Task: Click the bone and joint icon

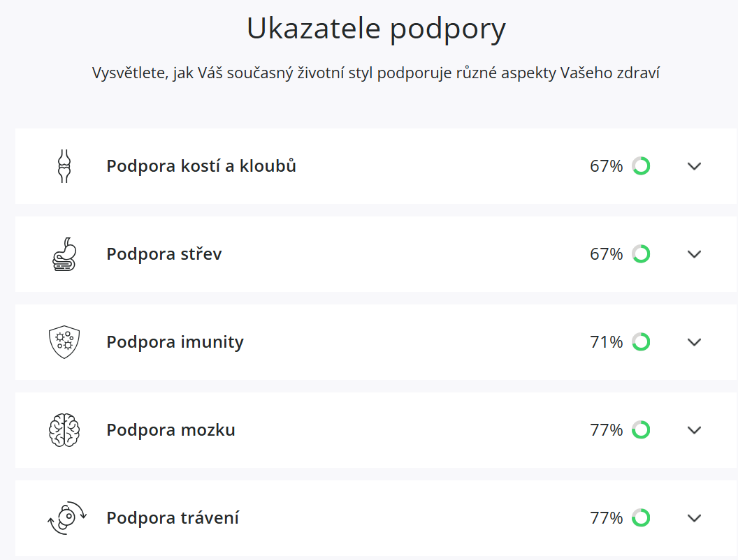Action: (64, 166)
